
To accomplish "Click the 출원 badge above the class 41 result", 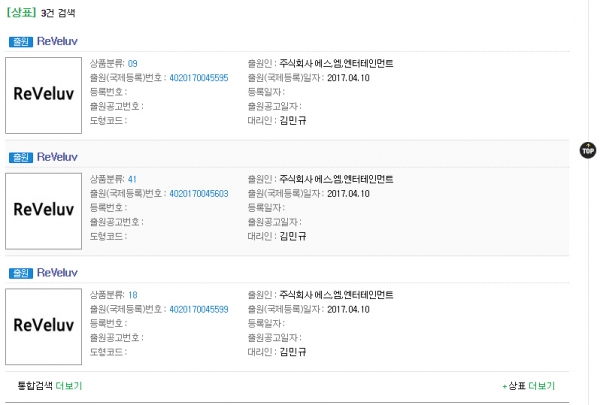I will point(20,158).
